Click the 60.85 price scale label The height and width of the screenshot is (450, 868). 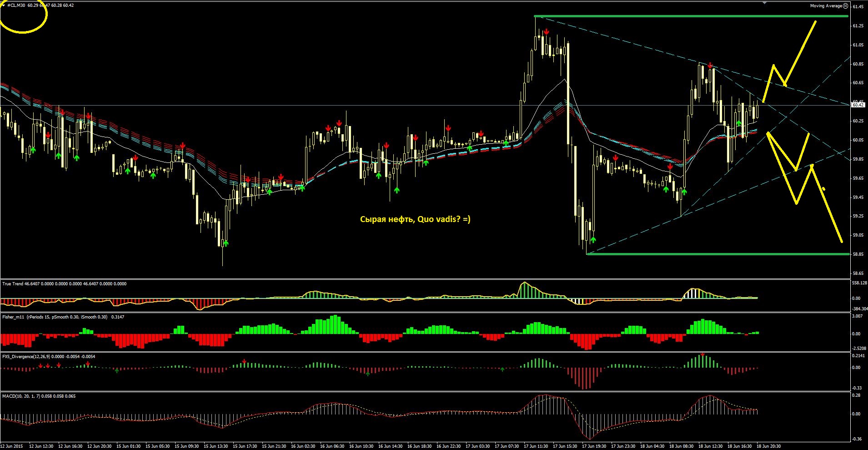click(858, 64)
